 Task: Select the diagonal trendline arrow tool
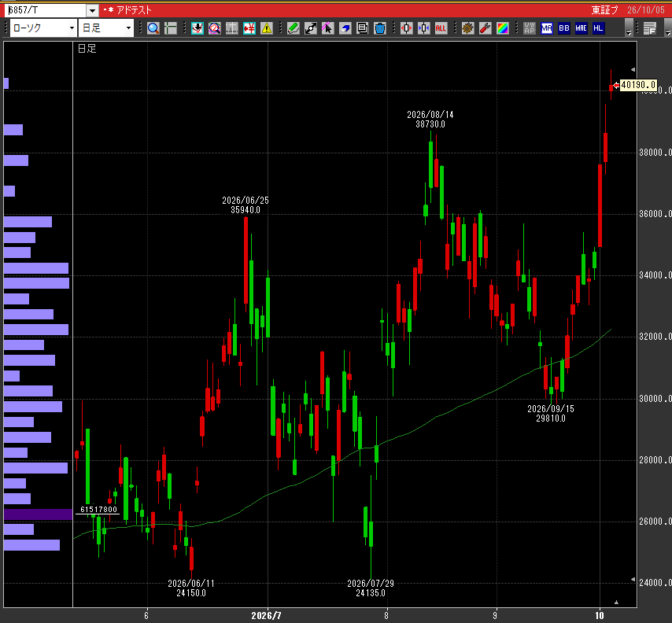(x=310, y=28)
